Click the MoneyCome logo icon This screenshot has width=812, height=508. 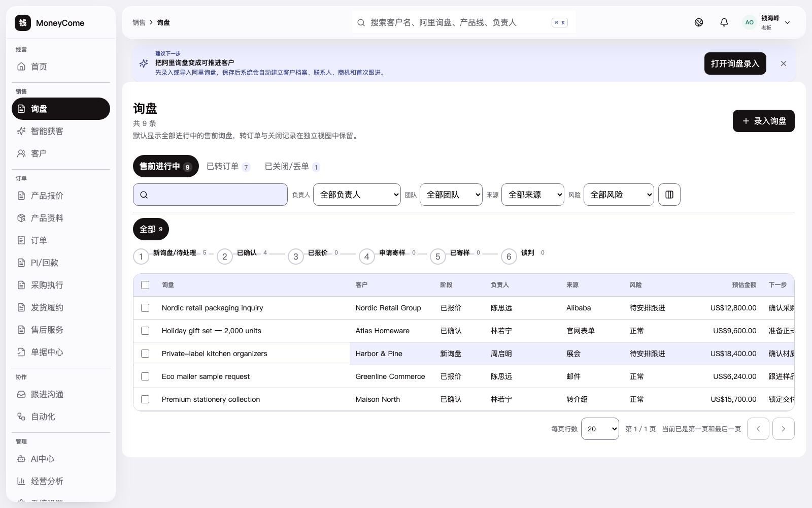(x=22, y=22)
